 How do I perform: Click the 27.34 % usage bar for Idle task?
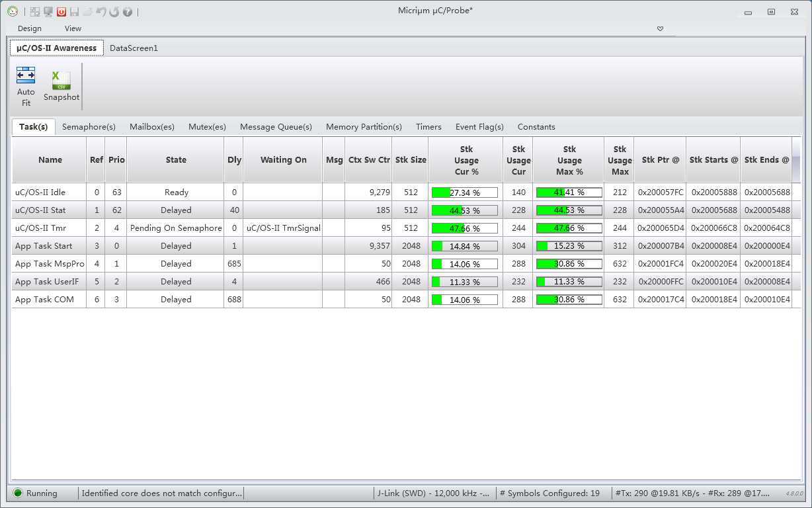(465, 192)
